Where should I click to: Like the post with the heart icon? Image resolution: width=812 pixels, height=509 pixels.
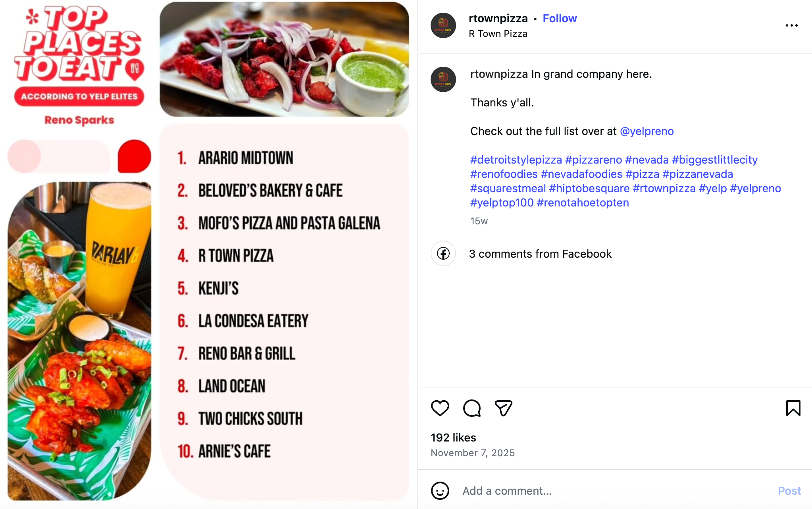click(441, 408)
